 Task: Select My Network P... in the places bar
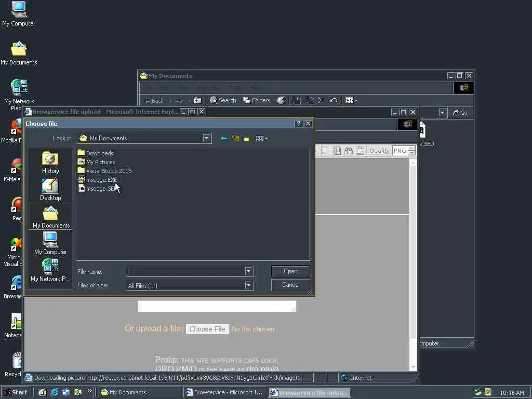pos(50,270)
